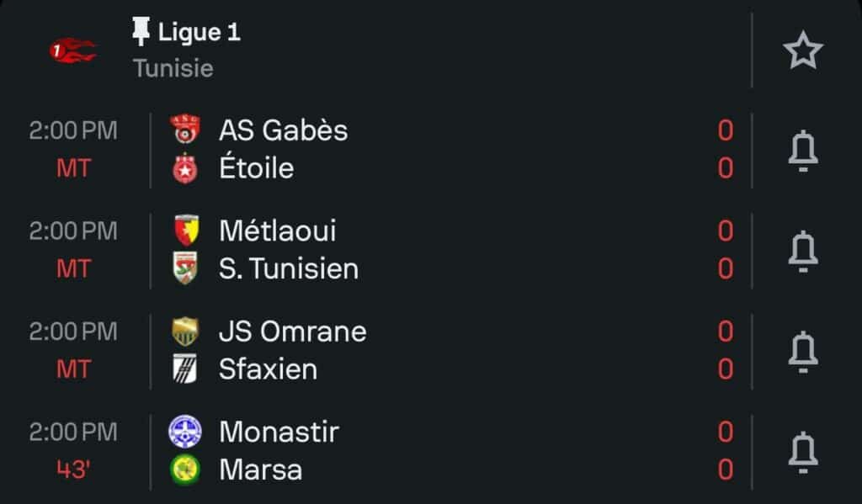Image resolution: width=862 pixels, height=504 pixels.
Task: Turn on alerts for JS Omrane vs Sfaxien
Action: pyautogui.click(x=802, y=351)
